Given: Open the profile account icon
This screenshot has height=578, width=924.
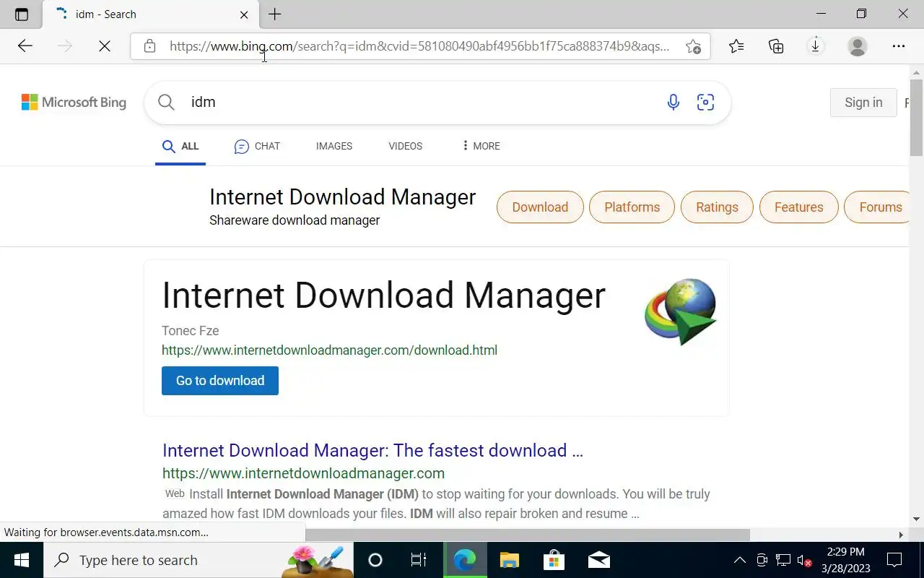Looking at the screenshot, I should (x=858, y=46).
